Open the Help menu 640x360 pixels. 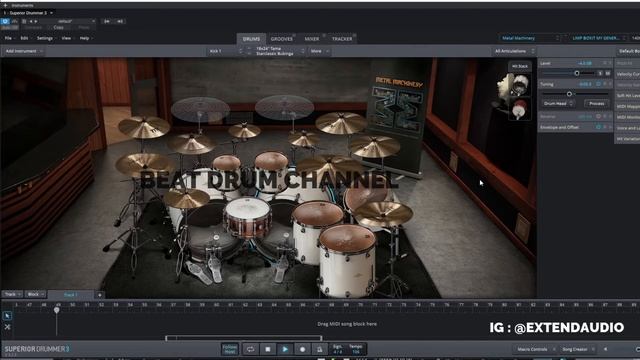(86, 38)
